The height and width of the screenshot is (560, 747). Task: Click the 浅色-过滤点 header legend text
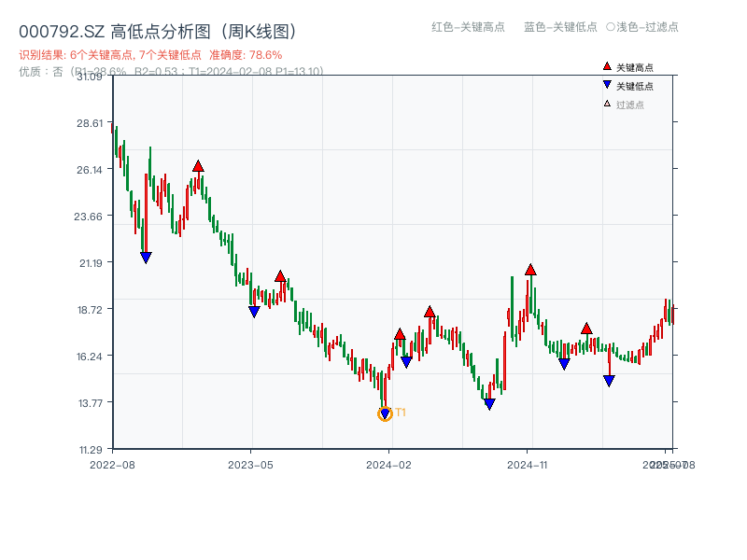pos(647,27)
